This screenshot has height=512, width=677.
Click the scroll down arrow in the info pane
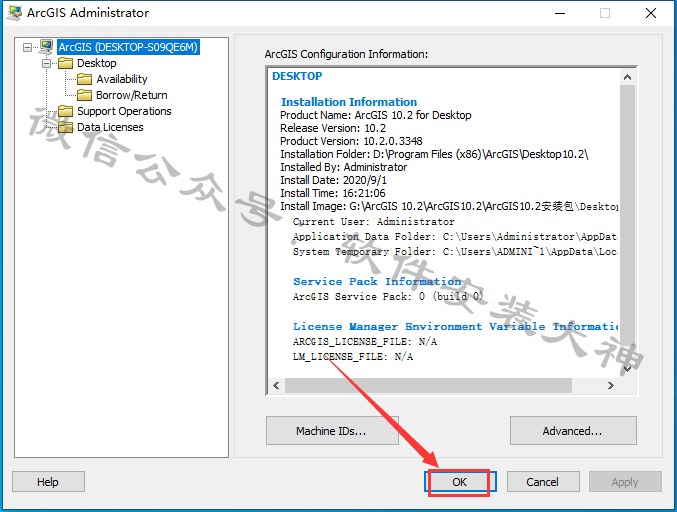[x=627, y=369]
